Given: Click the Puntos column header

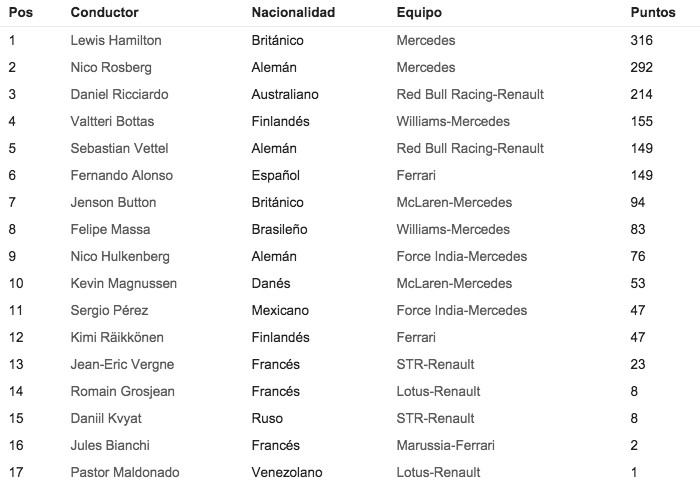Looking at the screenshot, I should (x=650, y=14).
